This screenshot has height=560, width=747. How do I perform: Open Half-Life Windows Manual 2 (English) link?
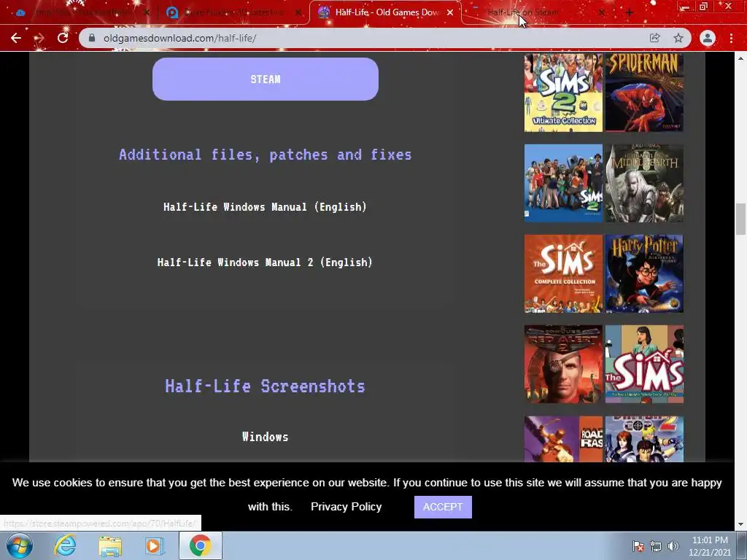(x=265, y=262)
